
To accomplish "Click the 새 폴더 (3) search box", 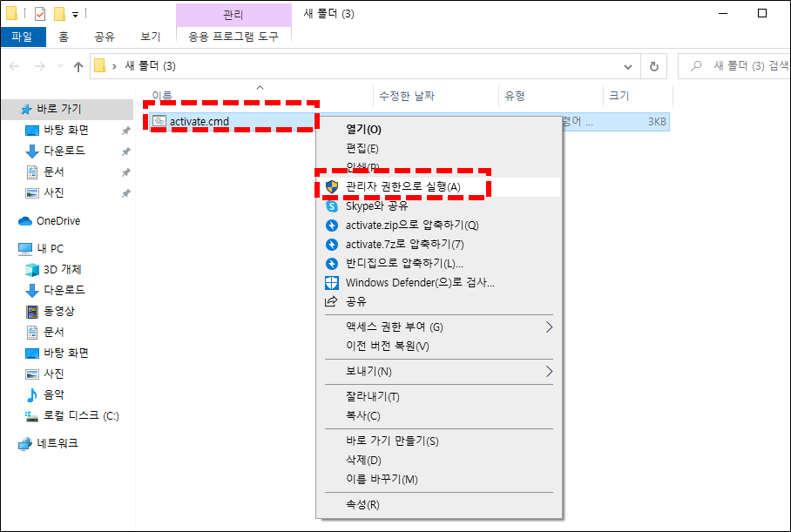I will click(x=736, y=66).
